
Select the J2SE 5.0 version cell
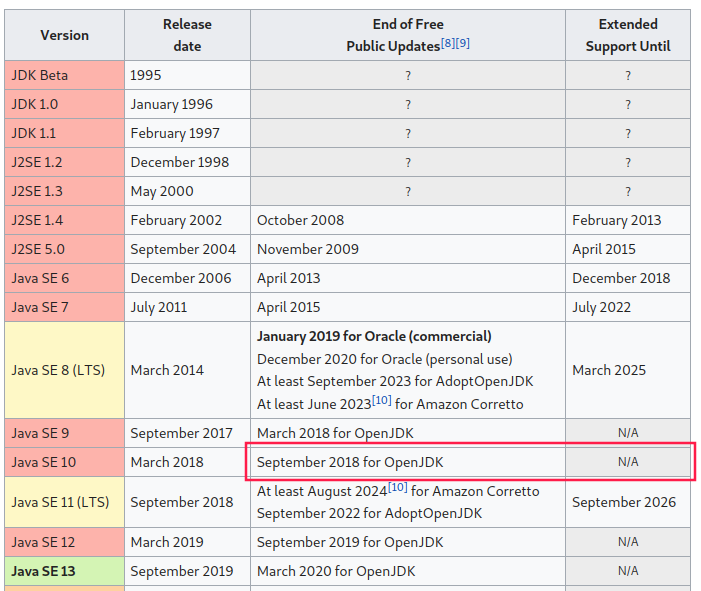(x=64, y=249)
